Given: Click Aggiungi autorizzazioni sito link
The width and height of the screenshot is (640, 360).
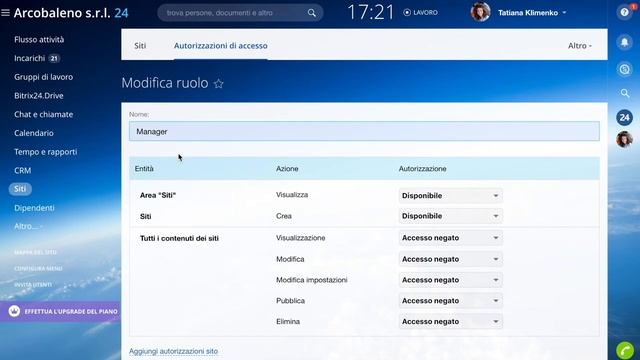Looking at the screenshot, I should point(173,351).
